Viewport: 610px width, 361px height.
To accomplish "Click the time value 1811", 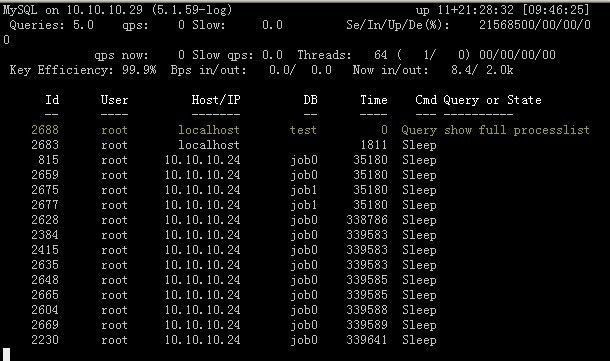I will point(374,145).
